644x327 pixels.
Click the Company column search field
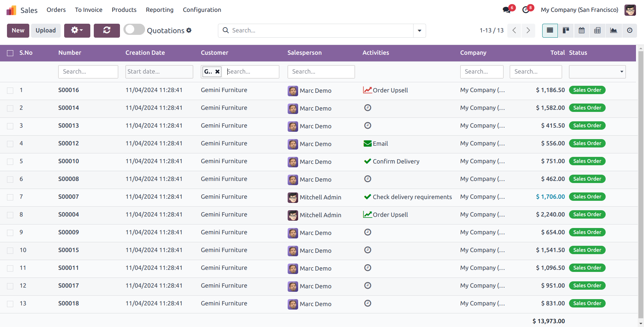pos(482,72)
